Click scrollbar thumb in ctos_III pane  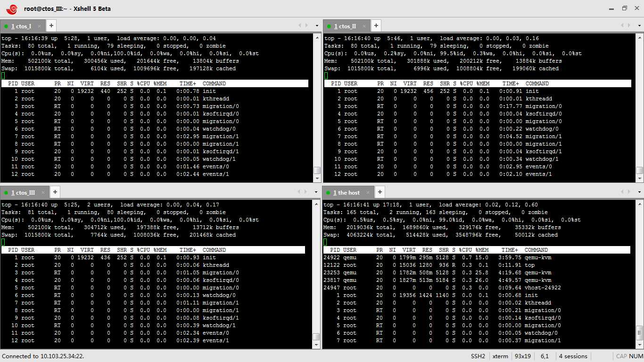pyautogui.click(x=316, y=337)
